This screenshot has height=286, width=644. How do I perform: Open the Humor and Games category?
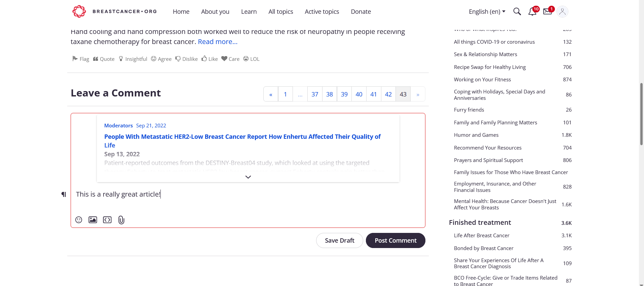click(476, 135)
